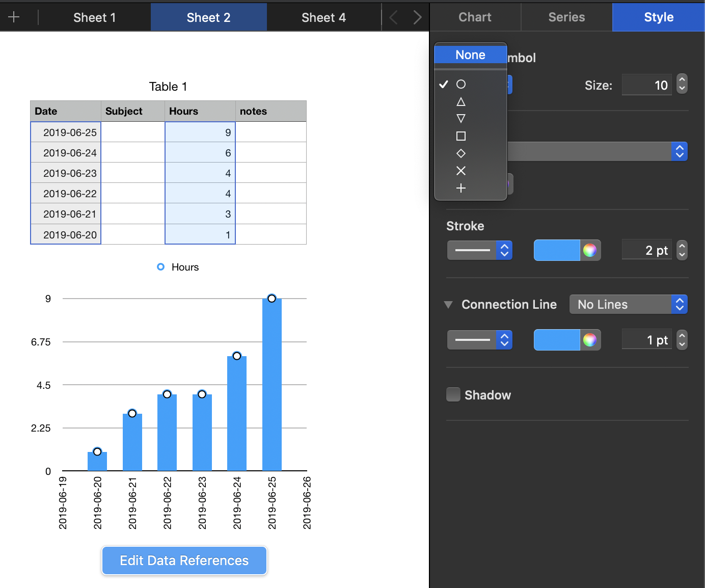Open Stroke color wheel picker
Image resolution: width=705 pixels, height=588 pixels.
point(590,250)
